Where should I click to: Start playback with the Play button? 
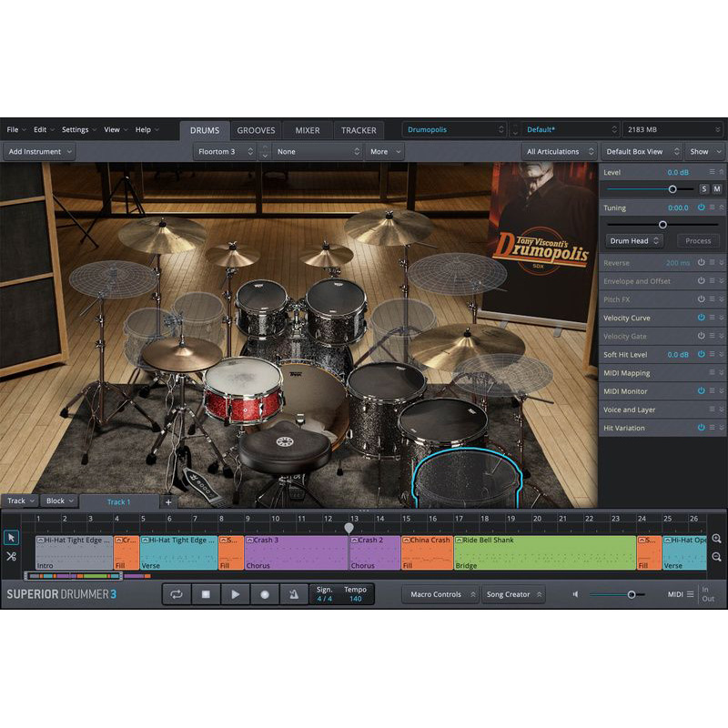(236, 594)
